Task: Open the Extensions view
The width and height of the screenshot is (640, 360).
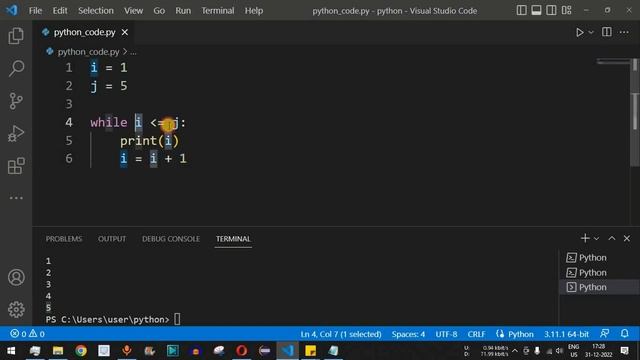Action: (x=16, y=166)
